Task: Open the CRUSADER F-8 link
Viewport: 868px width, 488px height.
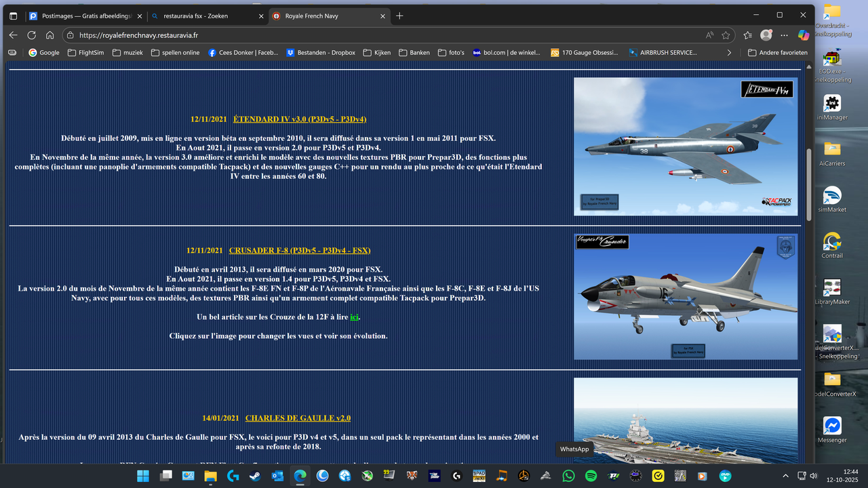Action: pos(299,250)
